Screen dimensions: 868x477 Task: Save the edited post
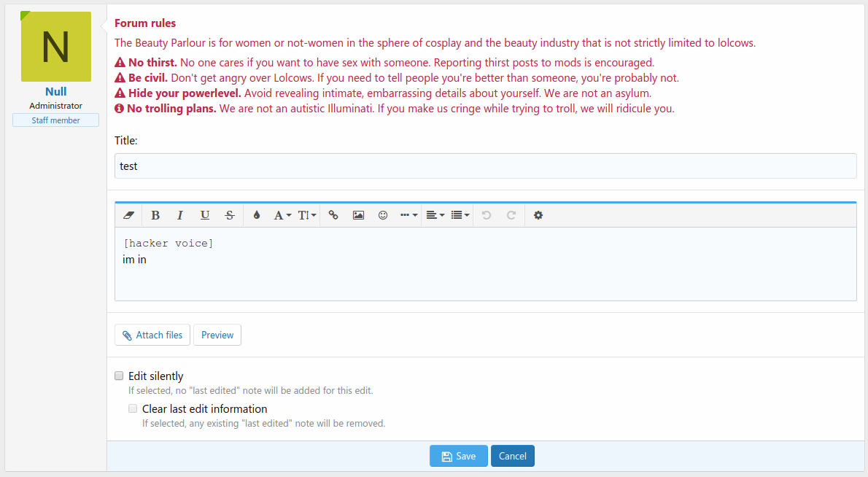[458, 456]
